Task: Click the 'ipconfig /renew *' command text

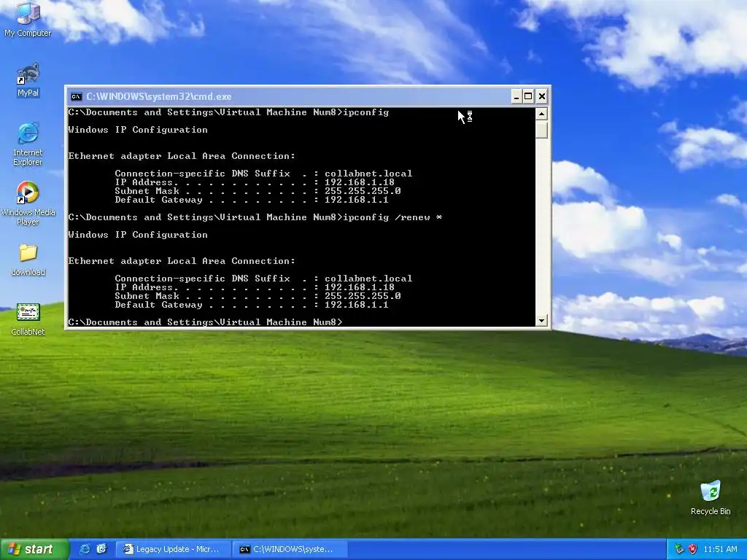Action: pos(392,217)
